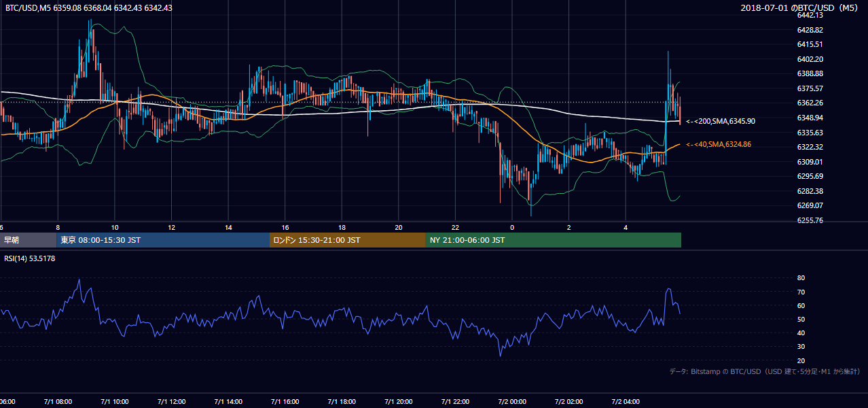The image size is (868, 408).
Task: Click the 40 SMA label reading 6324.86
Action: coord(719,144)
